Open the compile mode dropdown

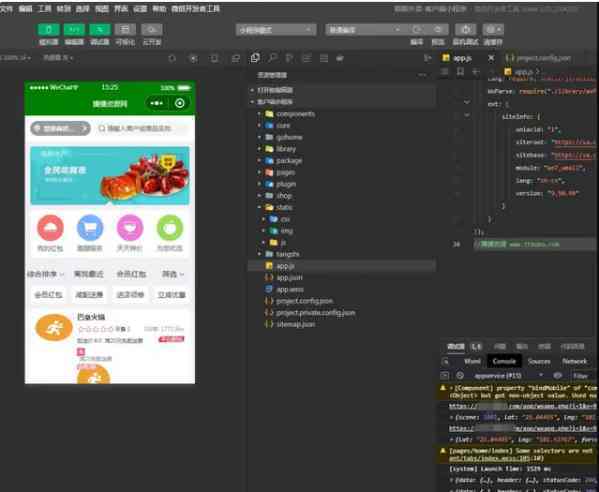364,29
